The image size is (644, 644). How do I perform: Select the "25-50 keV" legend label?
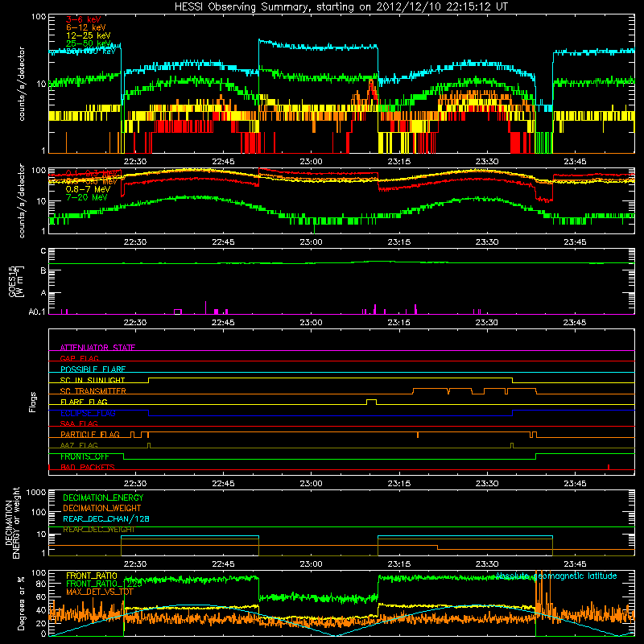(x=88, y=43)
